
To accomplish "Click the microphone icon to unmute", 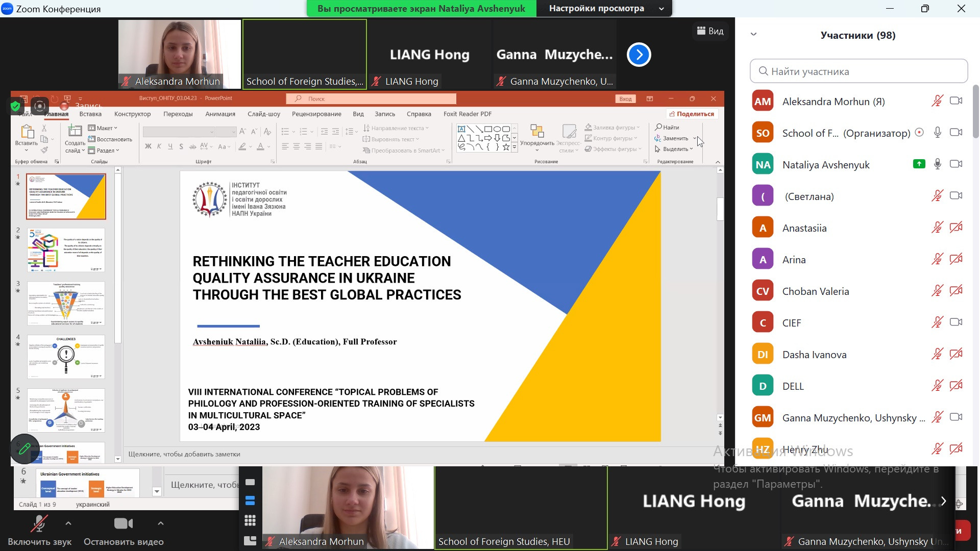I will (39, 524).
